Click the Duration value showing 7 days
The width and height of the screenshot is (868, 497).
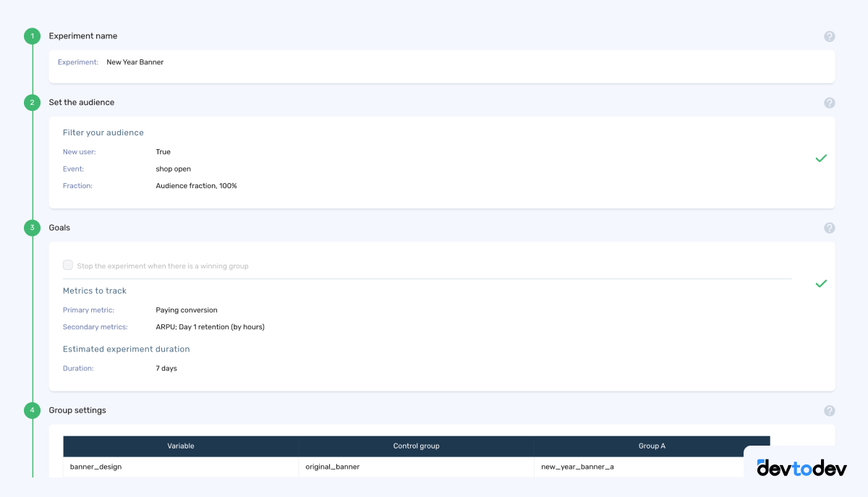(166, 368)
